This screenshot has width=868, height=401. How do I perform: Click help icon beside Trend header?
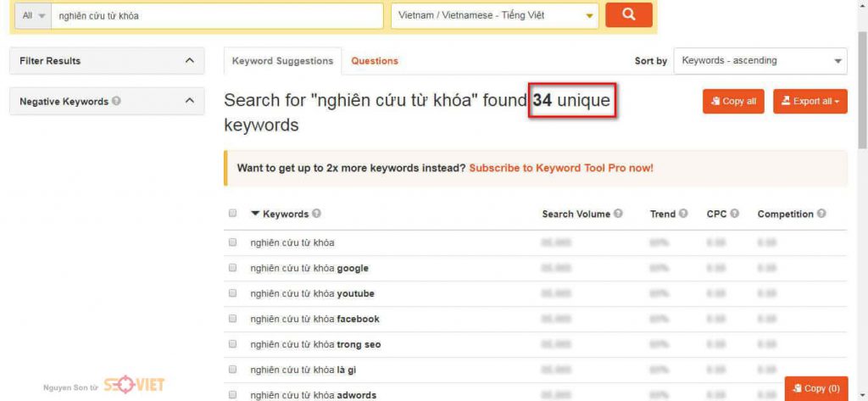(x=684, y=214)
